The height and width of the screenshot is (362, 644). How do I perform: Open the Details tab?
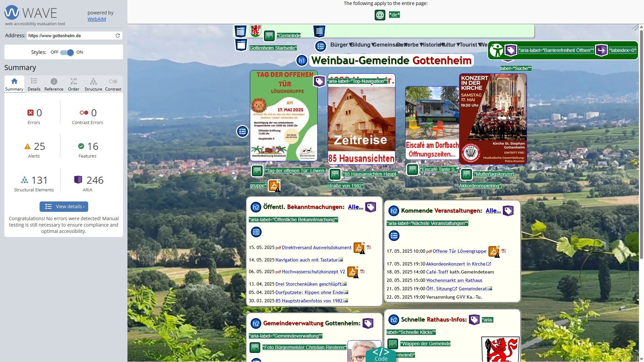click(34, 84)
